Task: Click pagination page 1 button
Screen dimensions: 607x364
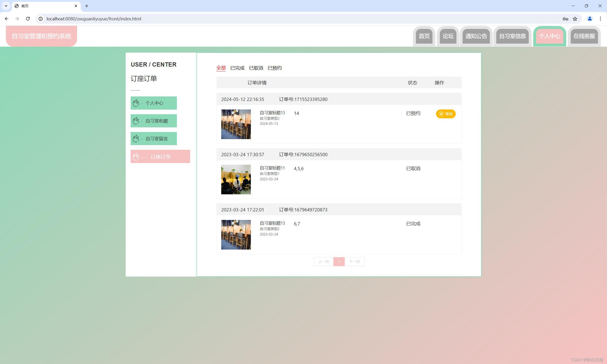Action: pyautogui.click(x=339, y=261)
